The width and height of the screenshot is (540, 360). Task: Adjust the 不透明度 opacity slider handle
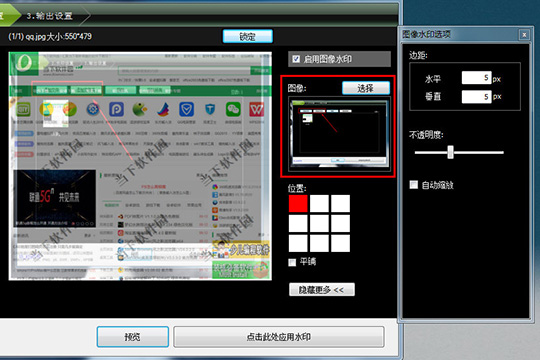point(450,152)
